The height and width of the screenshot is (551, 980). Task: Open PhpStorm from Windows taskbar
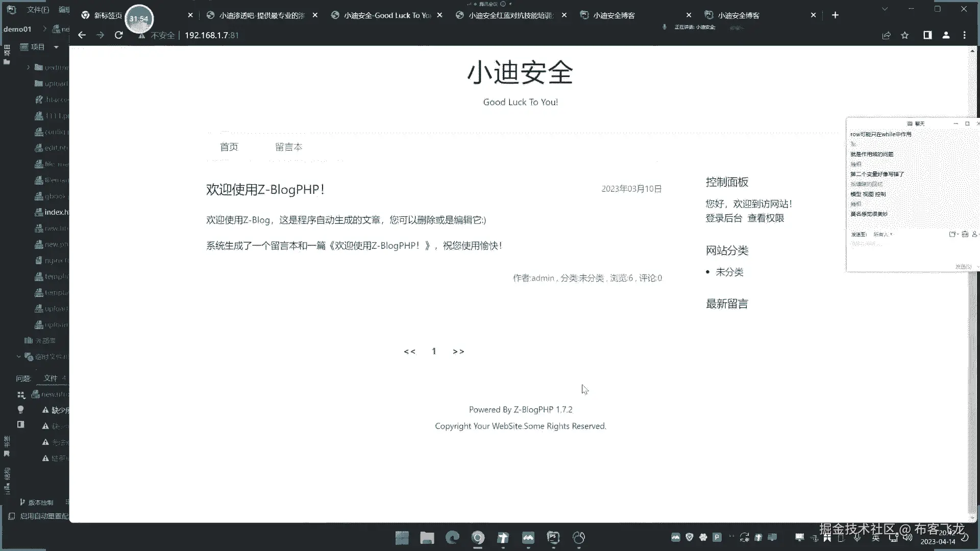pos(553,537)
